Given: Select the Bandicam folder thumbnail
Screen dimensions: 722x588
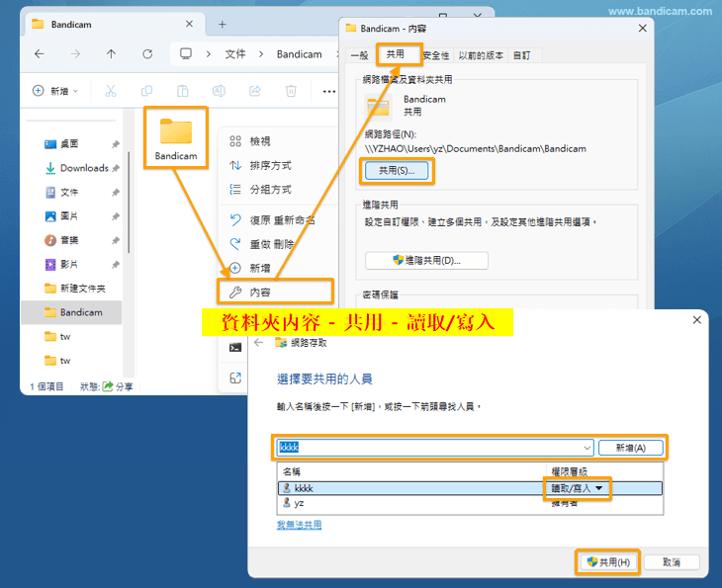Looking at the screenshot, I should coord(176,137).
